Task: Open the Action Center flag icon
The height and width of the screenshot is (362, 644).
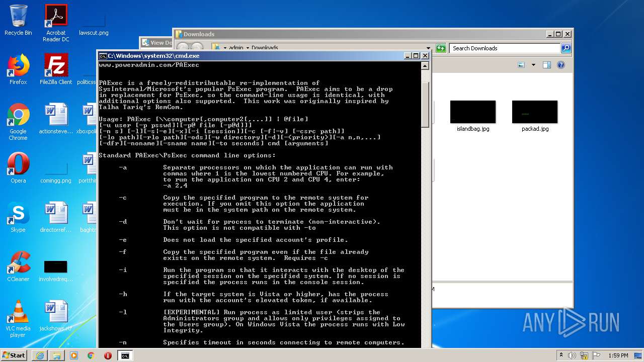Action: (x=595, y=355)
